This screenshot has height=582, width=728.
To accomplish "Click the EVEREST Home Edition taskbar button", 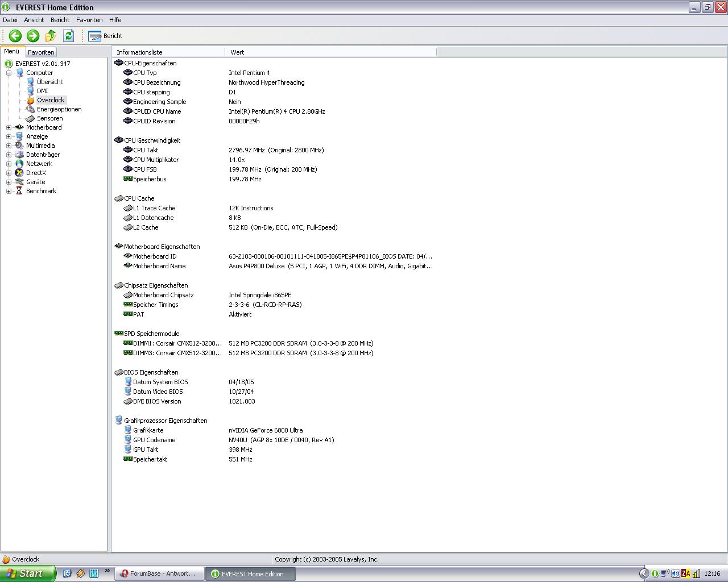I will tap(251, 574).
